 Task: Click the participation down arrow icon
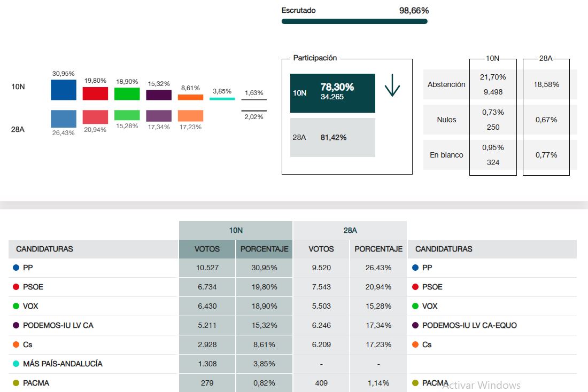392,86
